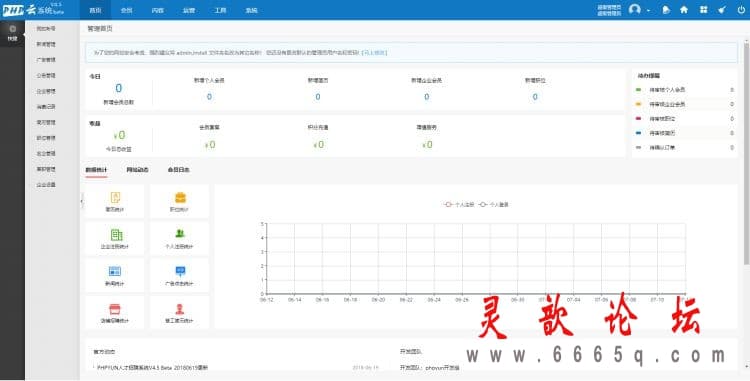This screenshot has height=381, width=750.
Task: Click the 积分充值 revenue amount
Action: (318, 144)
